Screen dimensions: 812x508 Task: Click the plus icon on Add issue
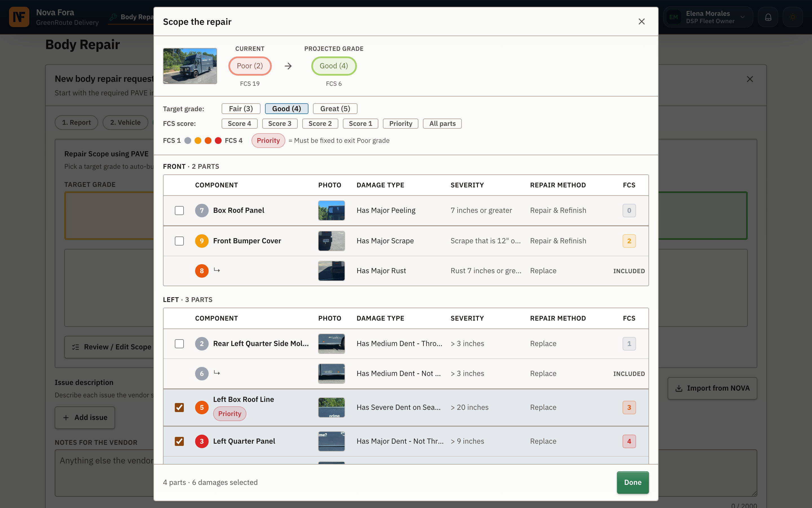[66, 418]
